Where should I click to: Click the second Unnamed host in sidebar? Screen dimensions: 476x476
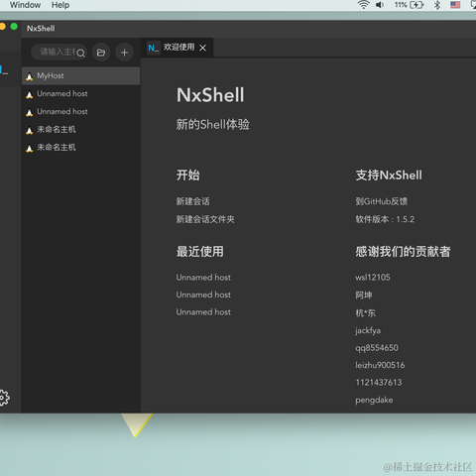pos(80,112)
